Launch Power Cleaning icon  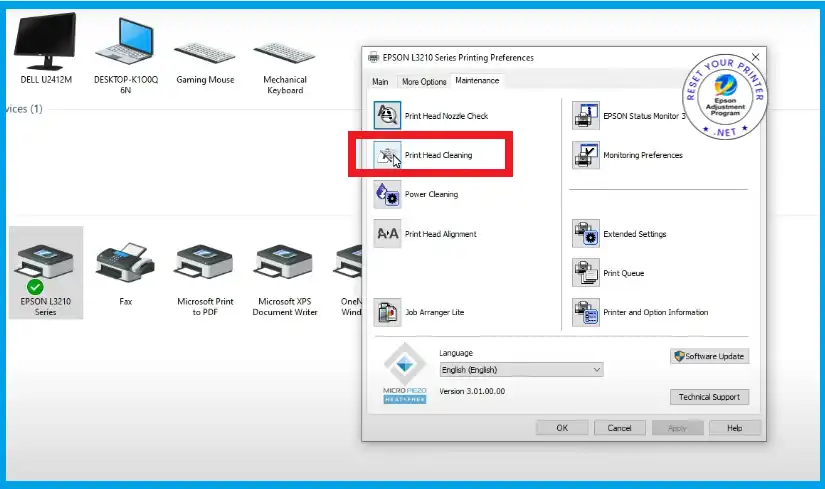click(387, 194)
